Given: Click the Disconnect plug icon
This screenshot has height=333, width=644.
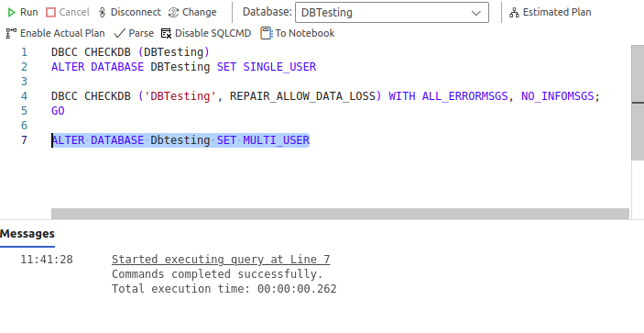Looking at the screenshot, I should pos(103,12).
